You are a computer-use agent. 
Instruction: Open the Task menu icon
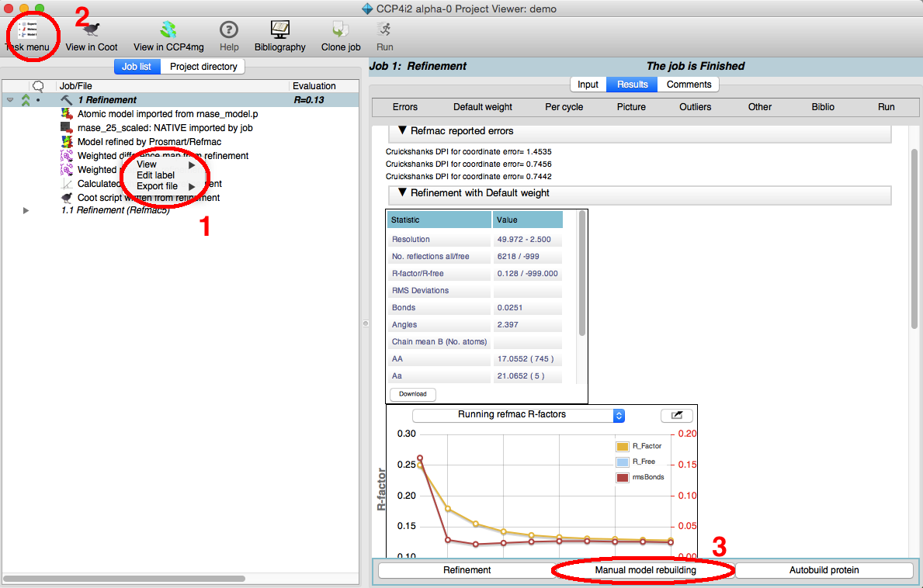27,30
